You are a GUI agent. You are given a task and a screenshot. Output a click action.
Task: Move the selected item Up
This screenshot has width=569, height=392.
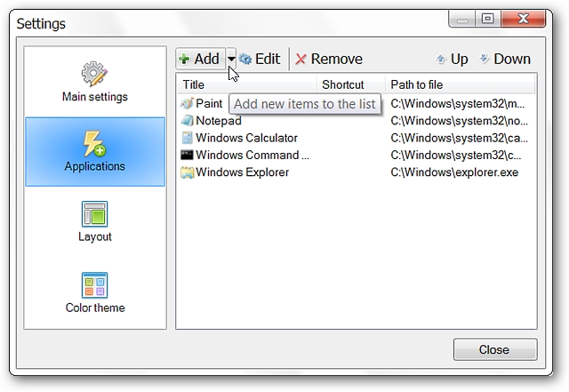pyautogui.click(x=452, y=59)
